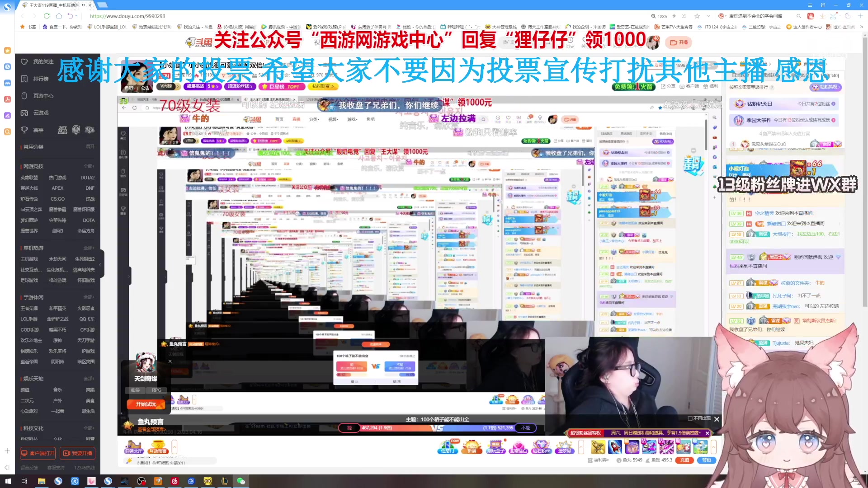Click the undo closed tab arrow icon
This screenshot has width=868, height=488.
70,16
